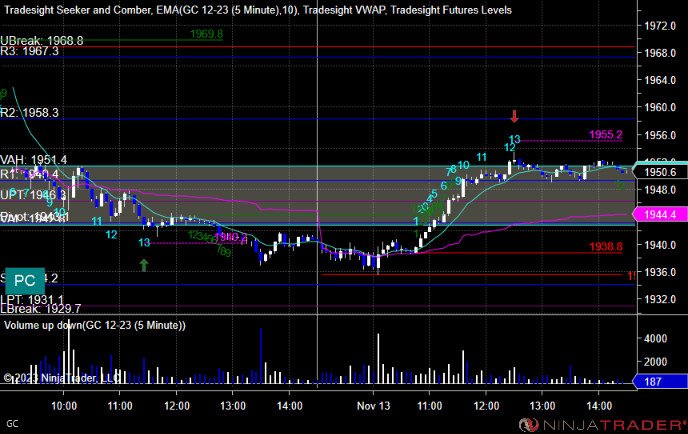Click the LBreak: 1929.7 level label
Image resolution: width=688 pixels, height=434 pixels.
[41, 309]
